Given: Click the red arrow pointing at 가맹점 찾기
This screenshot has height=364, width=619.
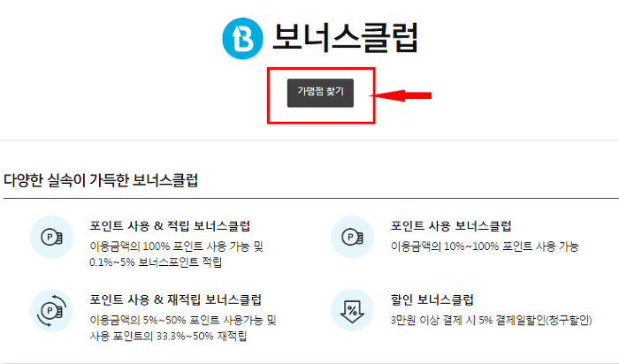Looking at the screenshot, I should point(401,95).
